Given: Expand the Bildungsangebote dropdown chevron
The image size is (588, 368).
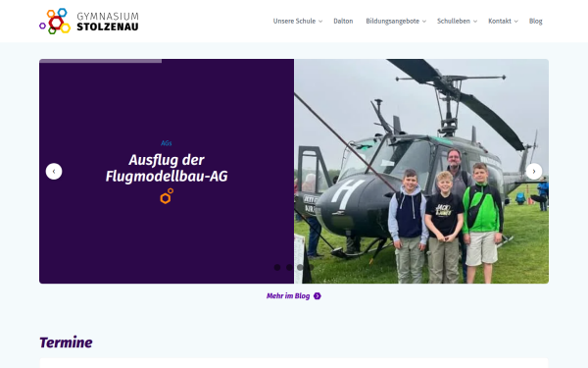Looking at the screenshot, I should pyautogui.click(x=424, y=22).
